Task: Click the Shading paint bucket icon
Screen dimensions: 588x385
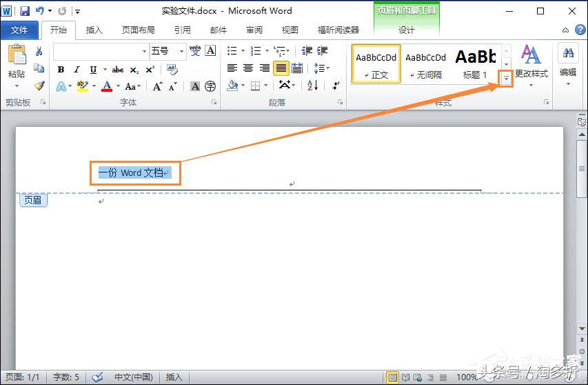Action: point(232,86)
